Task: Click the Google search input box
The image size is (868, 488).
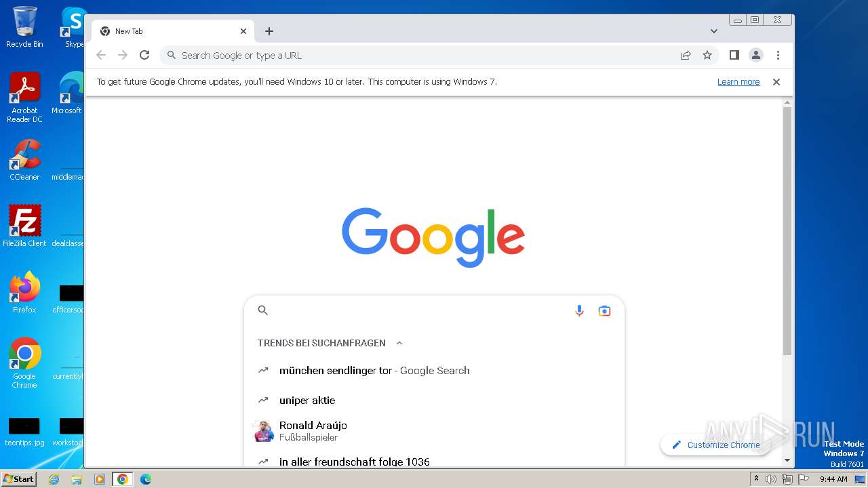Action: pyautogui.click(x=434, y=310)
